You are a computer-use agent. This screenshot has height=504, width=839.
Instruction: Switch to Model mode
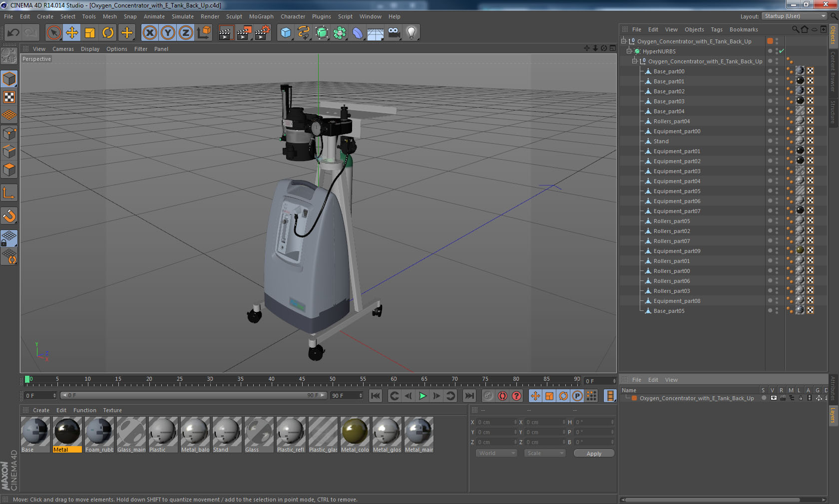9,79
